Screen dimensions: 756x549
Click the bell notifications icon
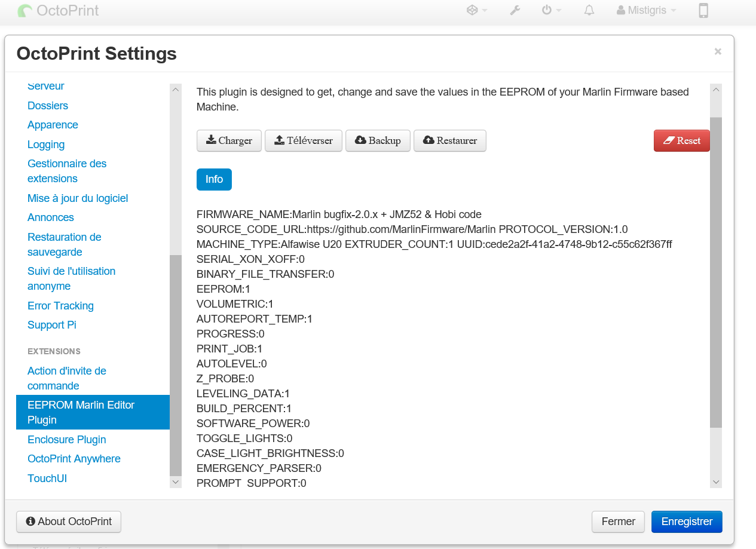[x=589, y=10]
